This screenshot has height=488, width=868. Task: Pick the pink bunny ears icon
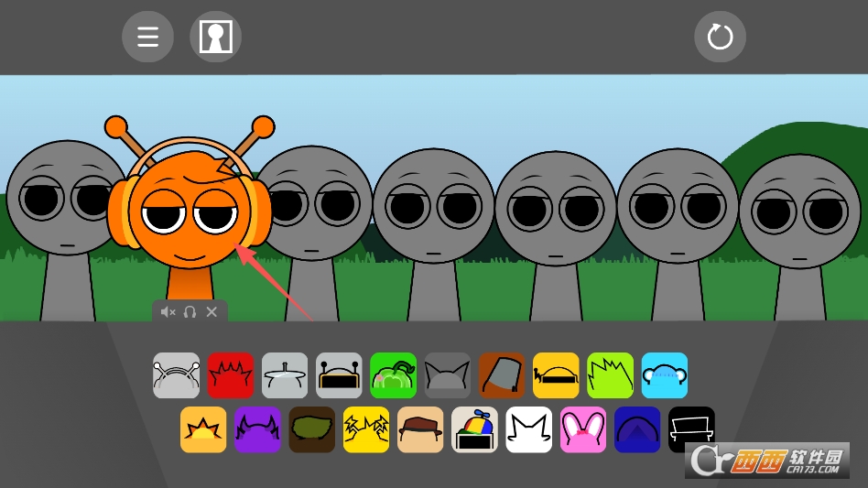tap(583, 429)
